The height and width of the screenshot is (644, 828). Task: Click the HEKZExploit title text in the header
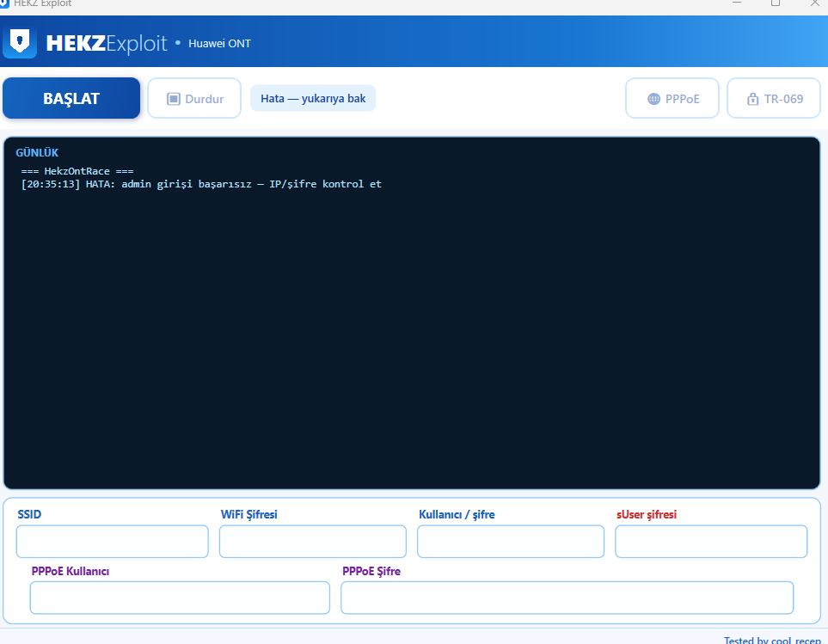(x=107, y=43)
